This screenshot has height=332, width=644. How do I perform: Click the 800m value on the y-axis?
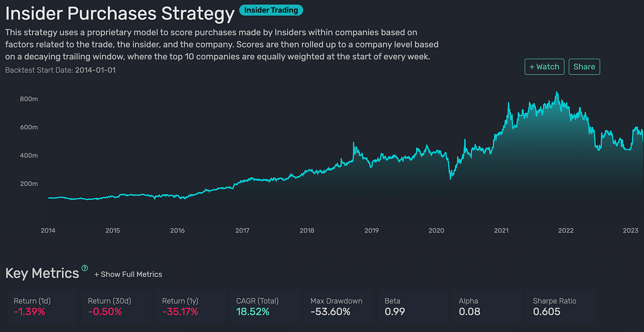click(28, 99)
